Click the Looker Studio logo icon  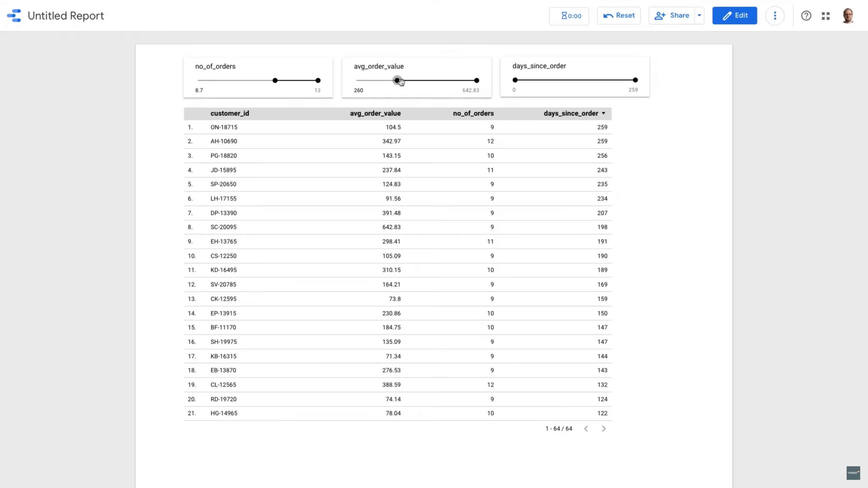coord(14,16)
